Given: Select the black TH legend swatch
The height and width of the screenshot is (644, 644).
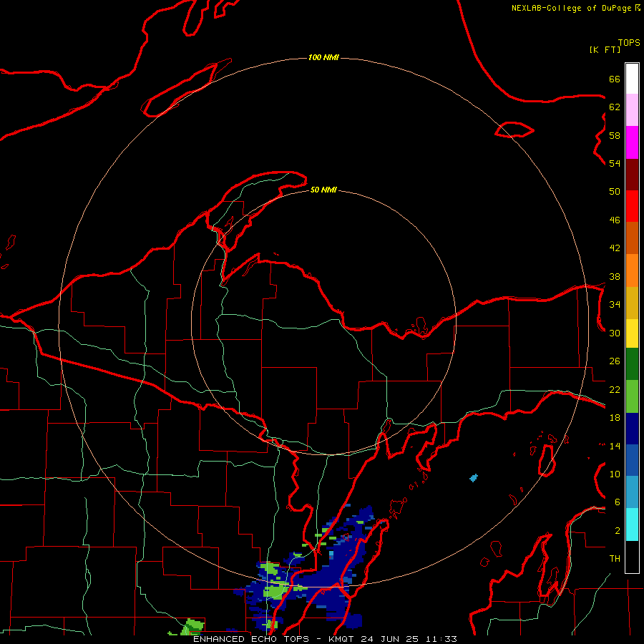Looking at the screenshot, I should 632,557.
